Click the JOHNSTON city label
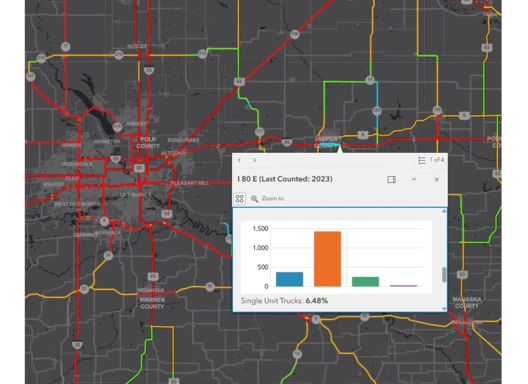 click(106, 141)
